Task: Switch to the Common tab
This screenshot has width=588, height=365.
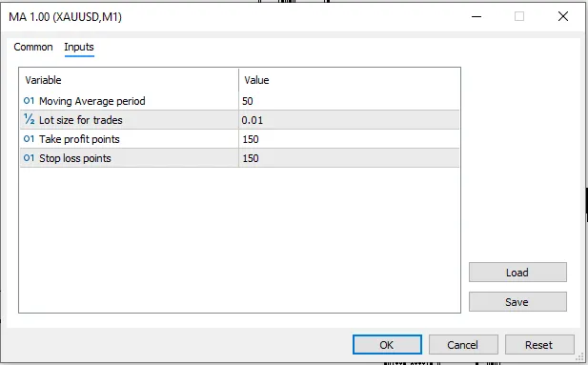Action: click(33, 48)
